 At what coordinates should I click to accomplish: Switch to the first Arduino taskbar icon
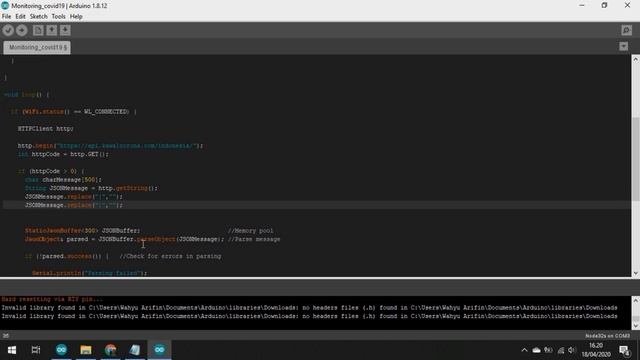point(61,350)
